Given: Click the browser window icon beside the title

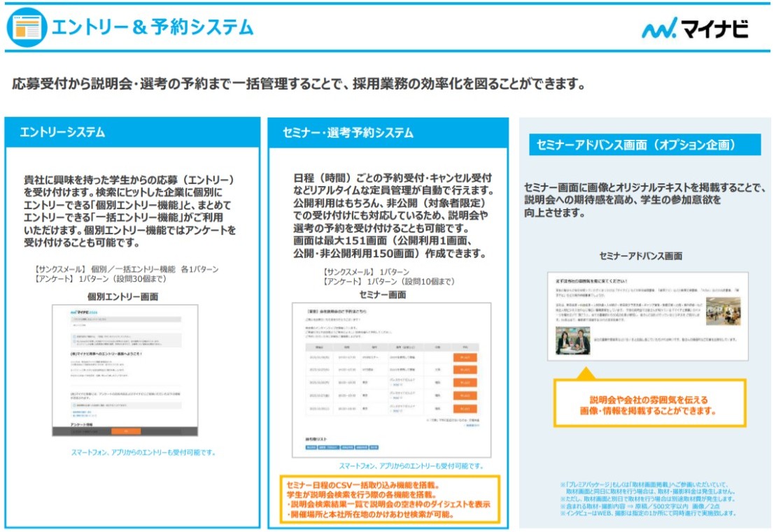Looking at the screenshot, I should coord(27,27).
